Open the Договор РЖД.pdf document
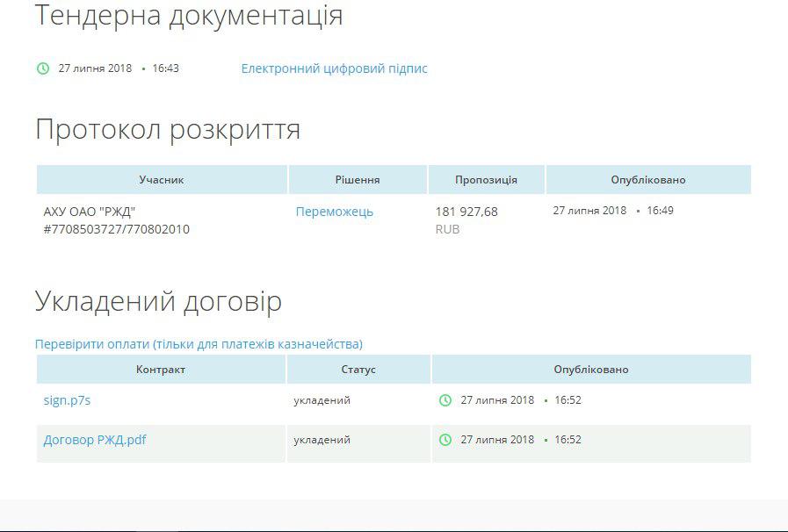 (x=95, y=440)
